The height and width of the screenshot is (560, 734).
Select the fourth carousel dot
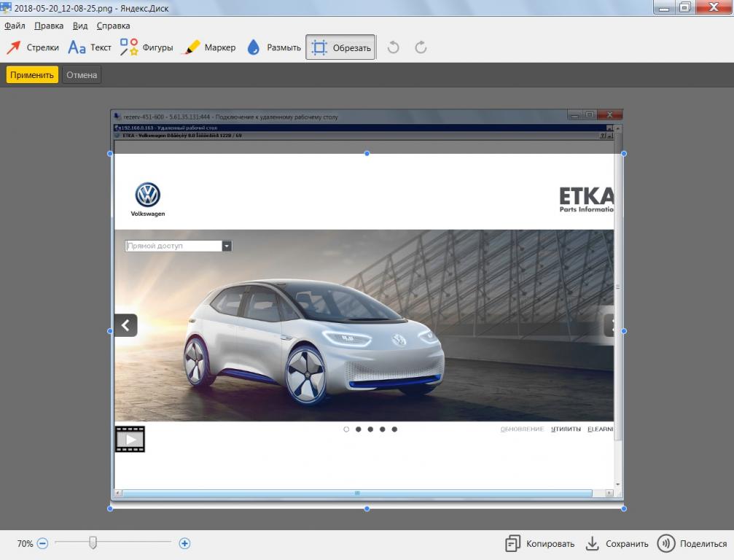pos(383,429)
